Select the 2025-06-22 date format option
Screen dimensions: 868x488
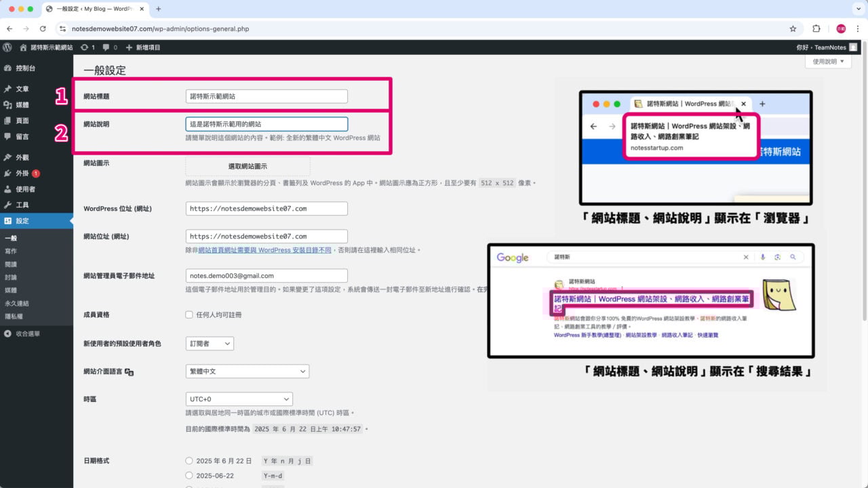[x=189, y=476]
